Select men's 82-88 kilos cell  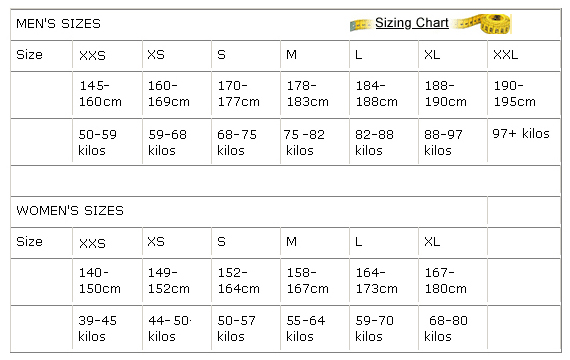374,143
